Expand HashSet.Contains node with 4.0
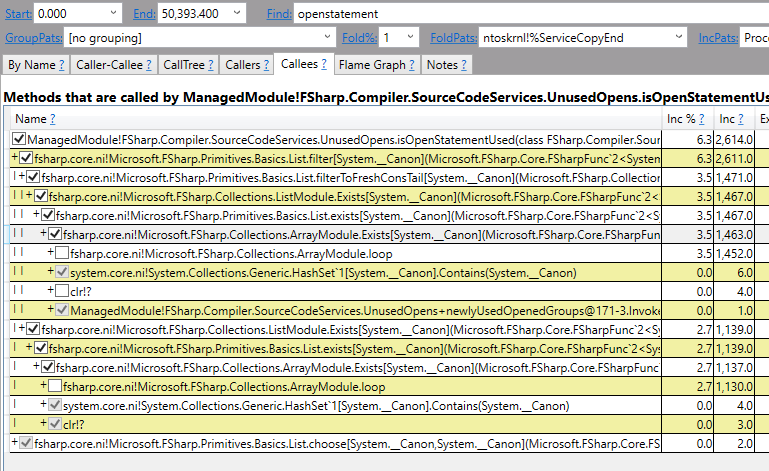769x471 pixels. coord(44,404)
